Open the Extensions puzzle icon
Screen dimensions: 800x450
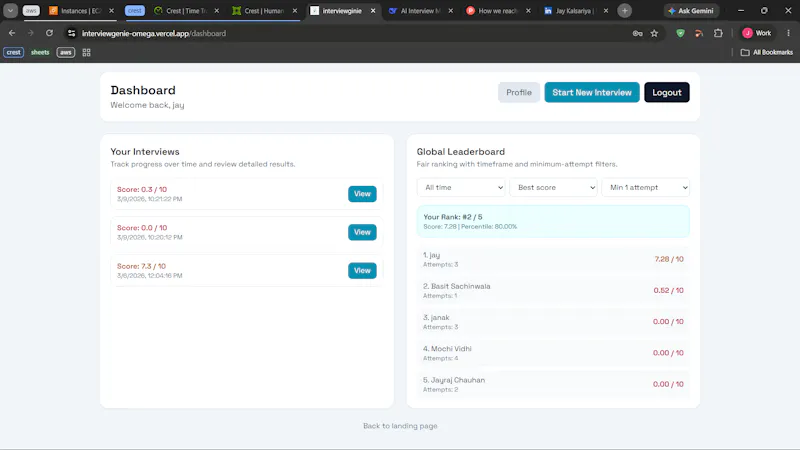(718, 33)
